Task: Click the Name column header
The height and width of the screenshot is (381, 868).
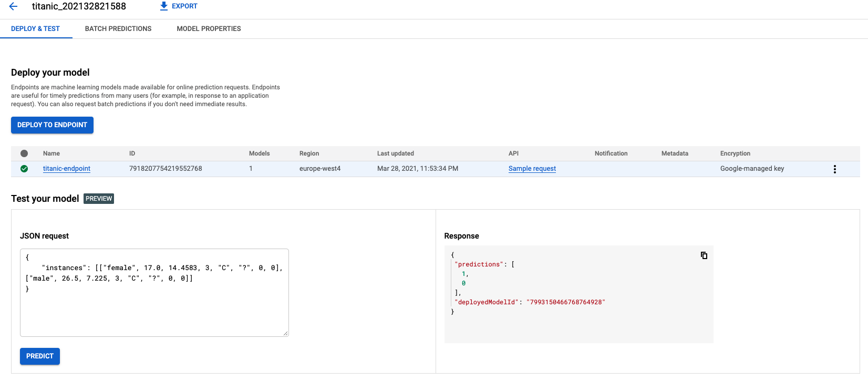Action: (x=51, y=153)
